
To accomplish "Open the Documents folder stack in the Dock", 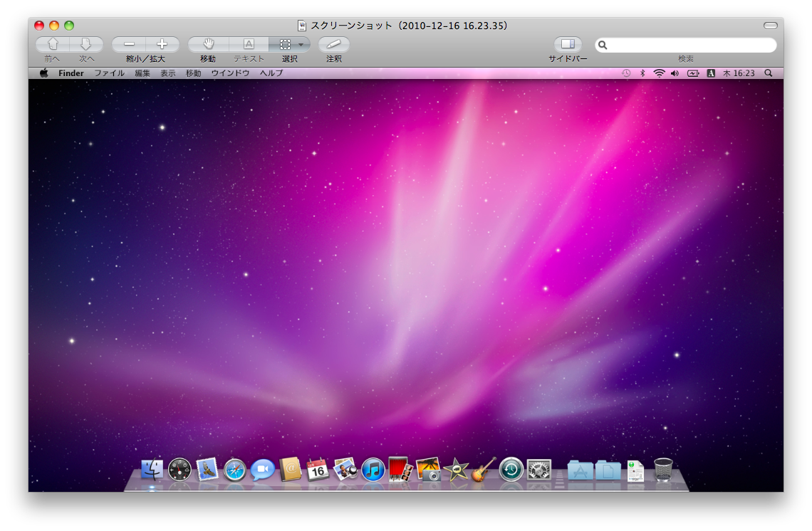I will pos(608,470).
